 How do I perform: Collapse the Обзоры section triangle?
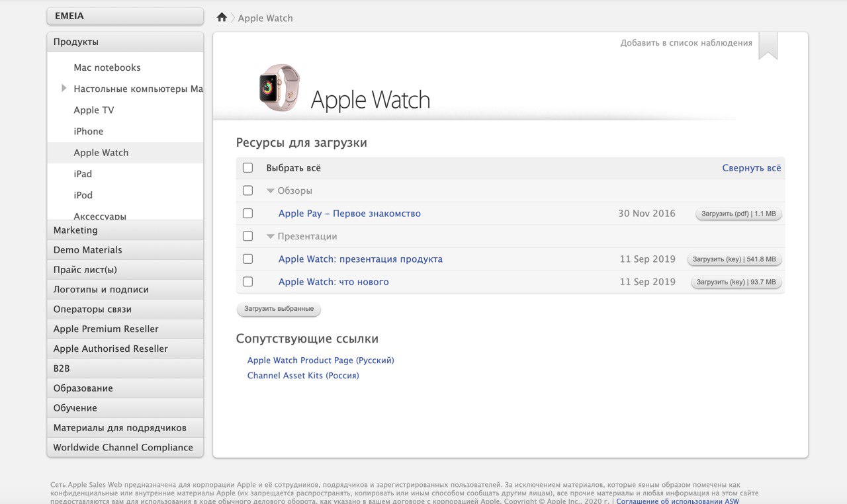(270, 190)
